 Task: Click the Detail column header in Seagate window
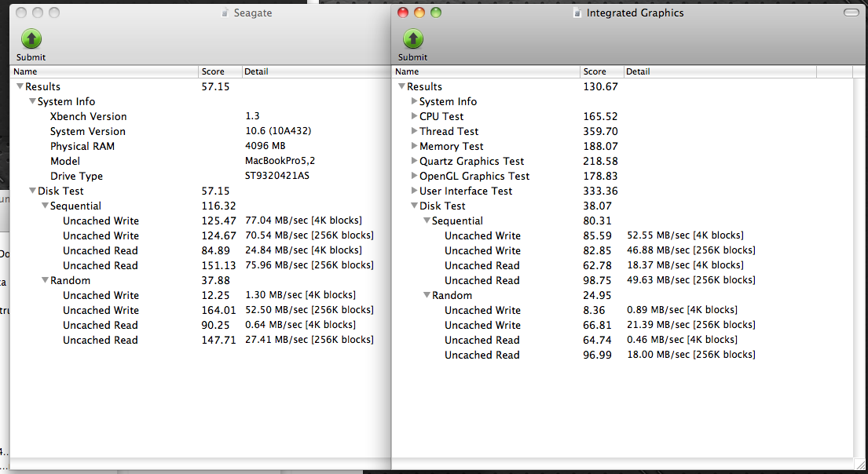317,71
